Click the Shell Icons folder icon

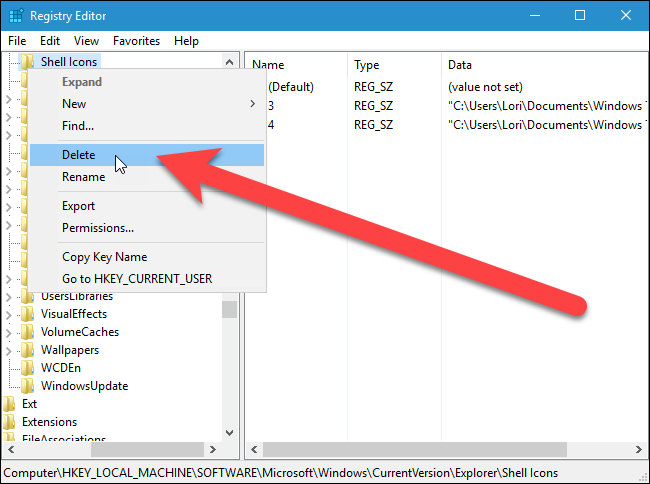coord(27,62)
